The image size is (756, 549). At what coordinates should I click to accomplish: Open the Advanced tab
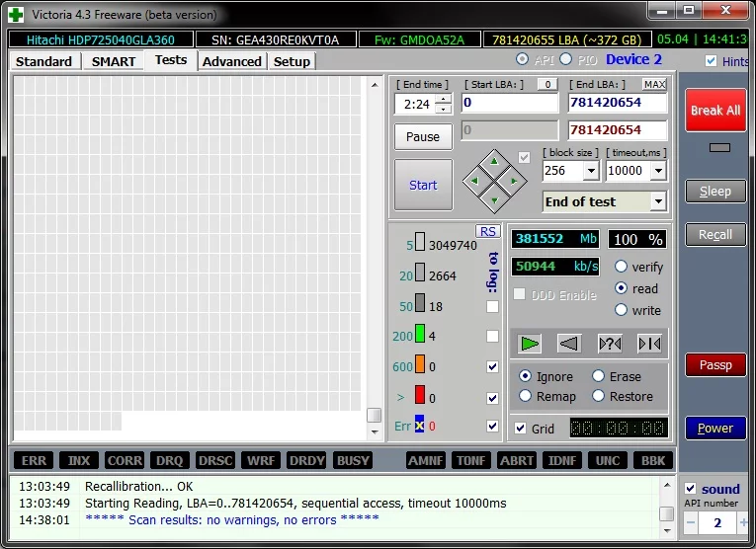(x=232, y=61)
